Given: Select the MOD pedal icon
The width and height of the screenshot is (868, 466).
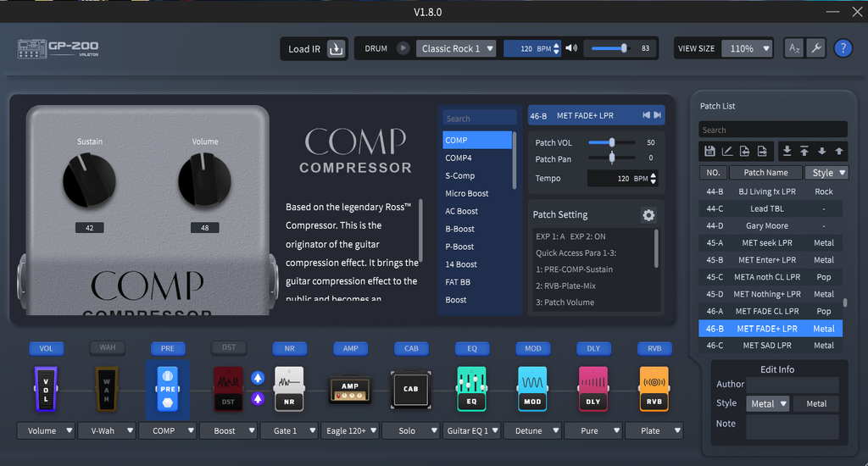Looking at the screenshot, I should 532,389.
